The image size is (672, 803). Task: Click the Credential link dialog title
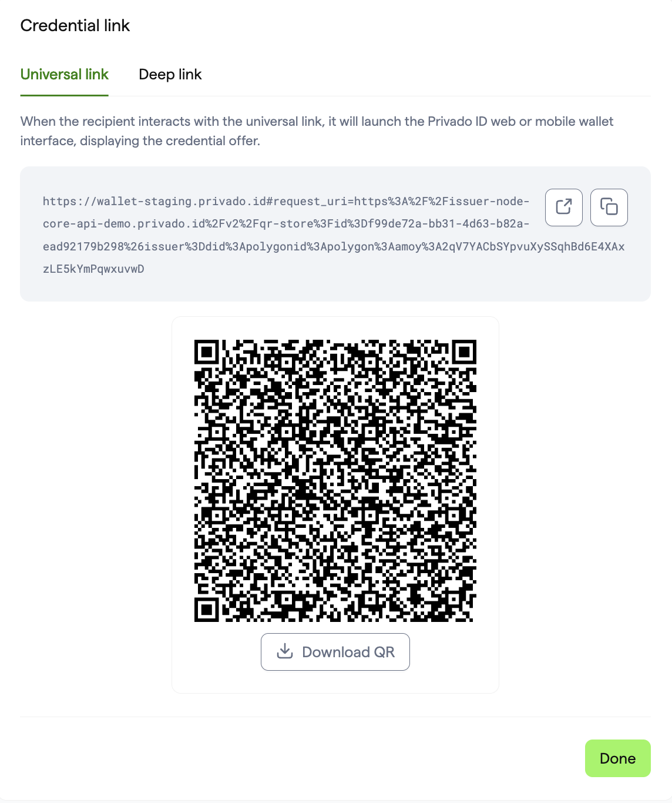point(75,25)
